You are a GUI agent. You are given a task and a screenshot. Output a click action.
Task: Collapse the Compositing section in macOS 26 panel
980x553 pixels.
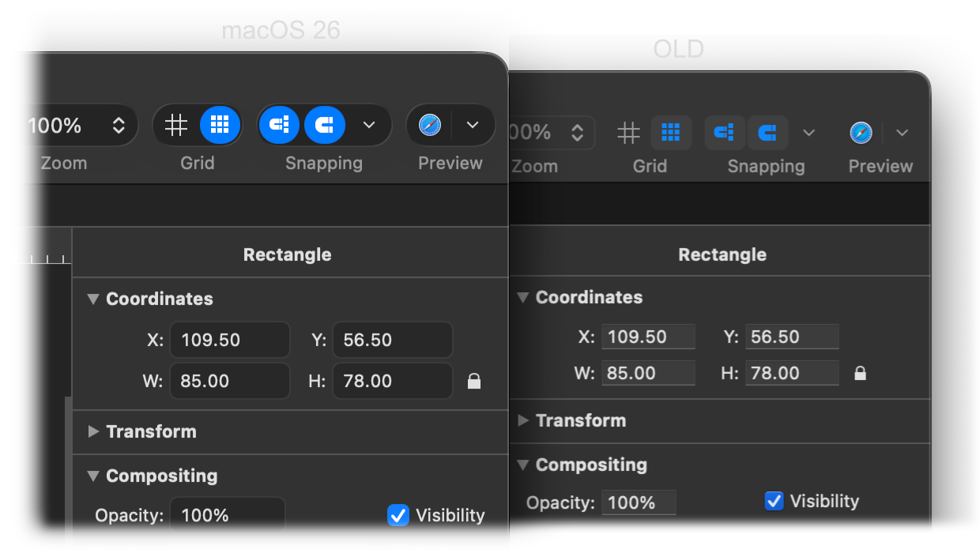(x=92, y=476)
